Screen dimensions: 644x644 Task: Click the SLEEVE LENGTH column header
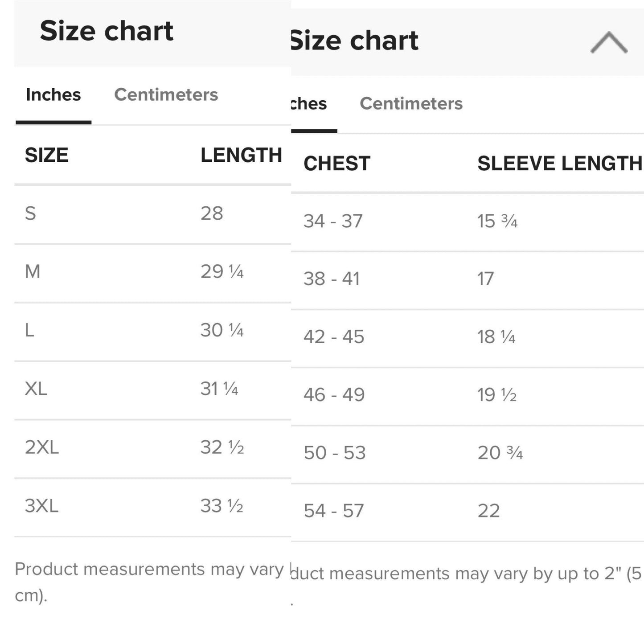point(559,163)
